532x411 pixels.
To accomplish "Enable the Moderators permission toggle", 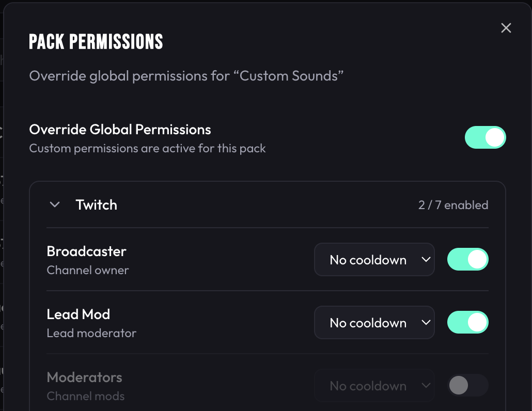I will pos(467,385).
